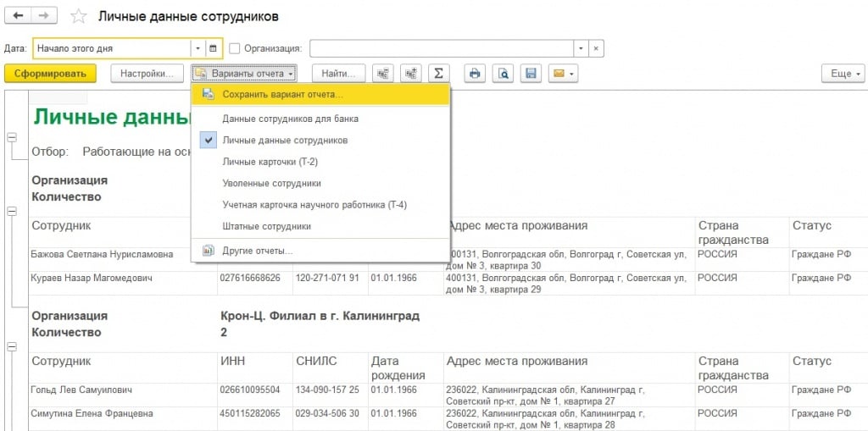
Task: Choose Уволенные сотрудники report variant
Action: pos(271,183)
